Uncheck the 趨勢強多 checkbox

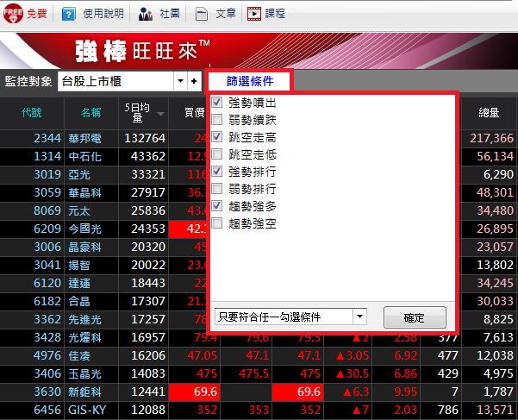point(216,206)
